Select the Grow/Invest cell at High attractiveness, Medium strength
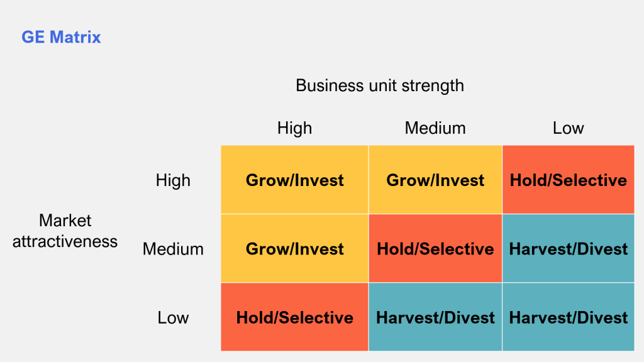The width and height of the screenshot is (644, 362). tap(435, 180)
